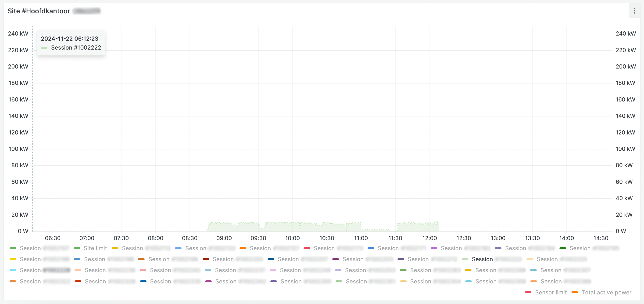Viewport: 644px width, 304px height.
Task: Click cyan swatch starting third legend row
Action: 13,270
